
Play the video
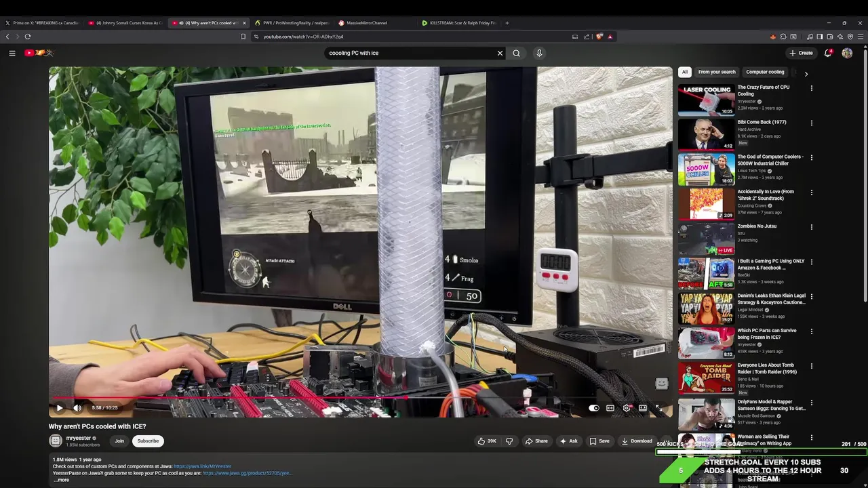click(x=60, y=408)
